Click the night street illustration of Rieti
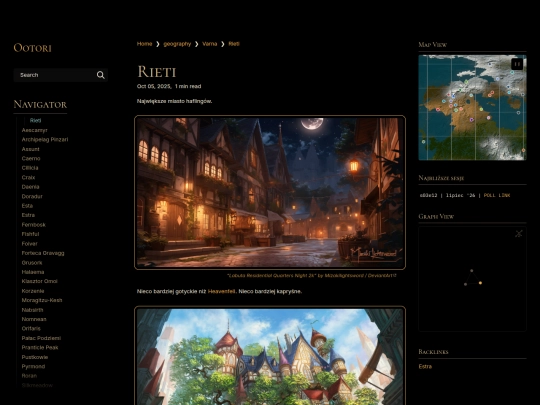The width and height of the screenshot is (540, 405). click(270, 192)
